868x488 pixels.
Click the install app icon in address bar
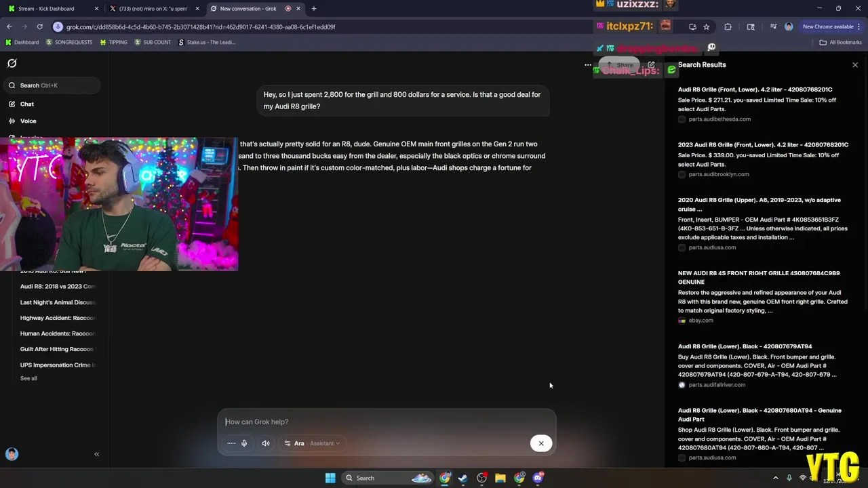(x=692, y=27)
